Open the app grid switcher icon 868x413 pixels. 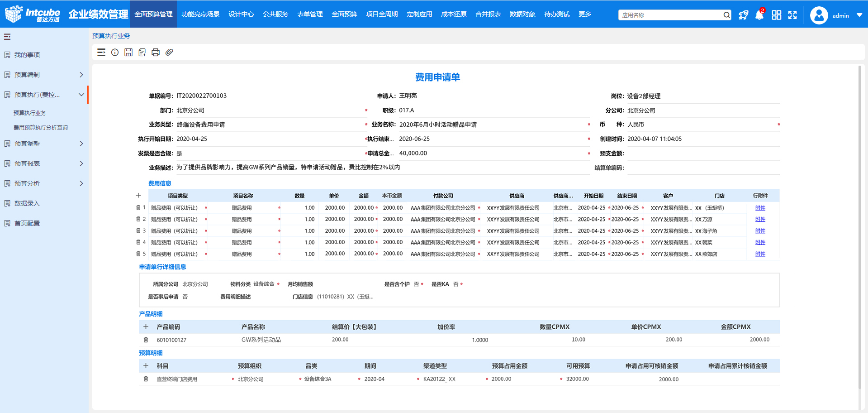click(776, 15)
